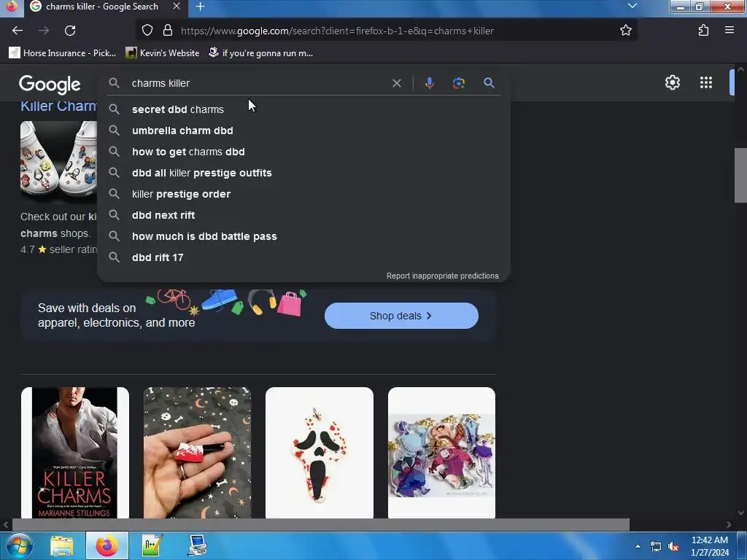Clear the search box with the X icon
This screenshot has height=560, width=747.
[396, 83]
